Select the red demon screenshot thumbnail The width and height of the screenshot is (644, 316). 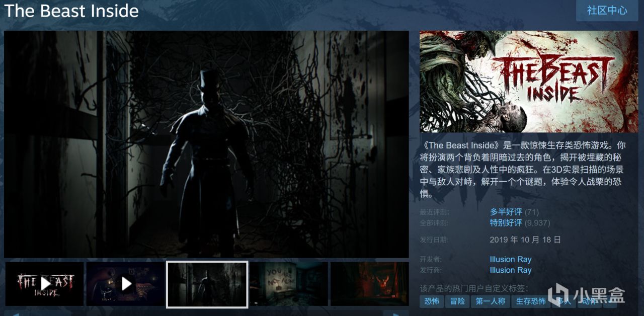tap(370, 284)
